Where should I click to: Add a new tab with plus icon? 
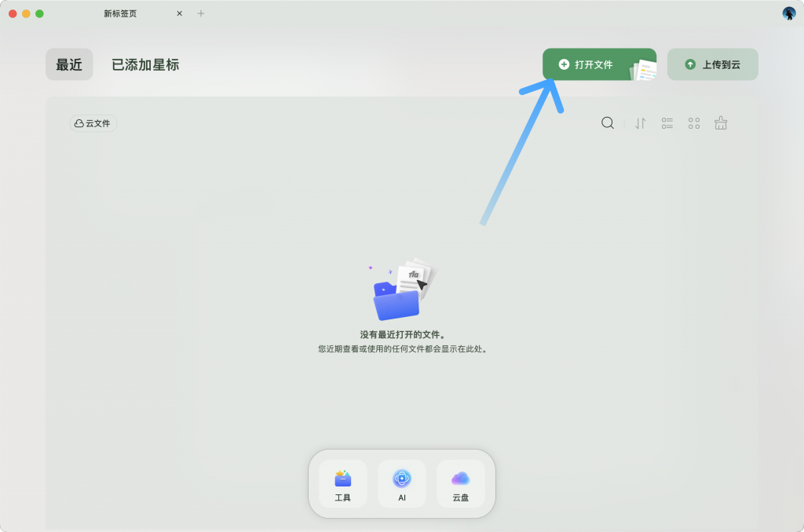click(201, 13)
